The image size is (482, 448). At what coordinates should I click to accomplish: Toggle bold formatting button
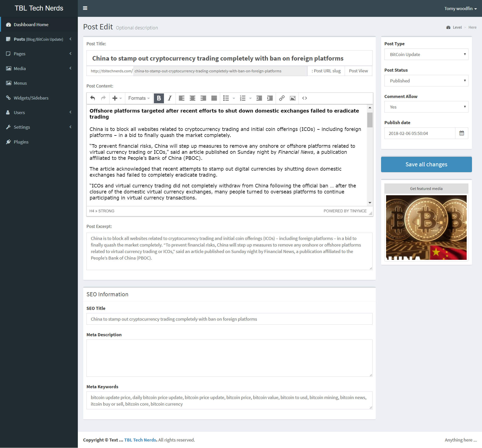[x=159, y=98]
